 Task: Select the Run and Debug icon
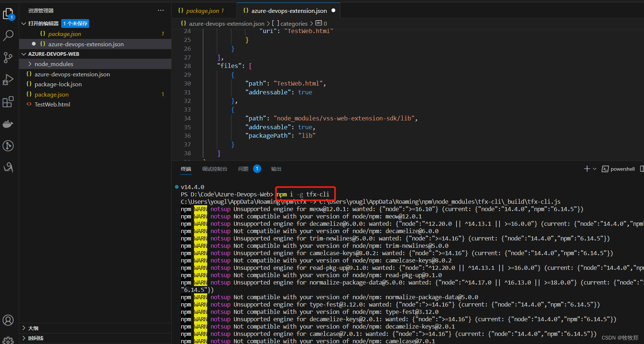pyautogui.click(x=8, y=80)
